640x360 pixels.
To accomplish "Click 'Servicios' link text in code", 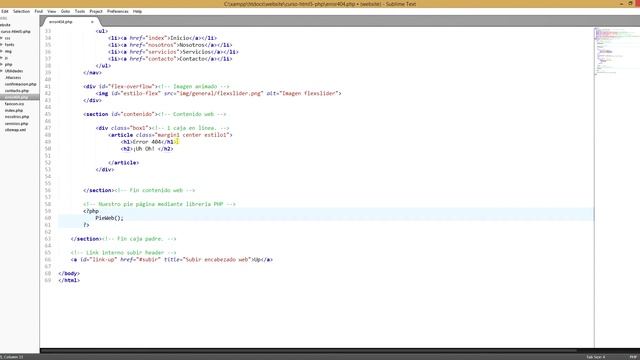I will click(196, 52).
